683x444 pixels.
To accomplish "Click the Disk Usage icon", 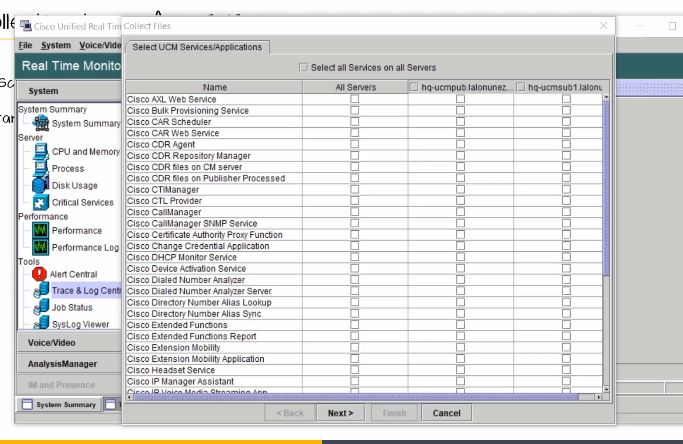I will click(x=40, y=185).
